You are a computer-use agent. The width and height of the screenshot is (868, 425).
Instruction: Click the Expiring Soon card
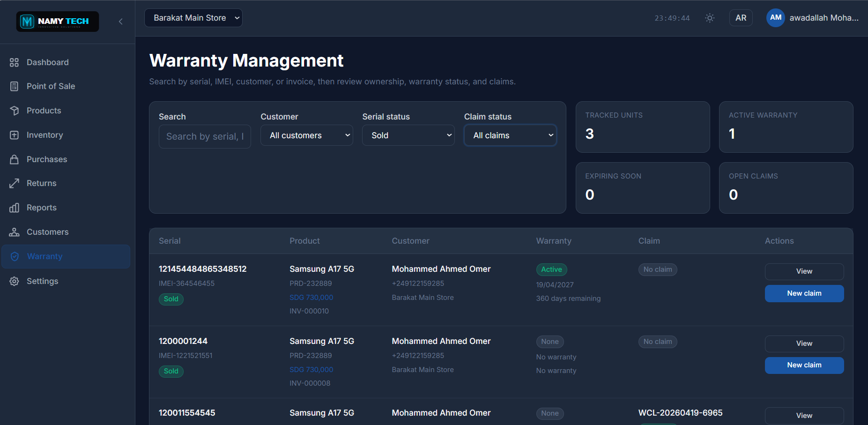click(x=643, y=188)
